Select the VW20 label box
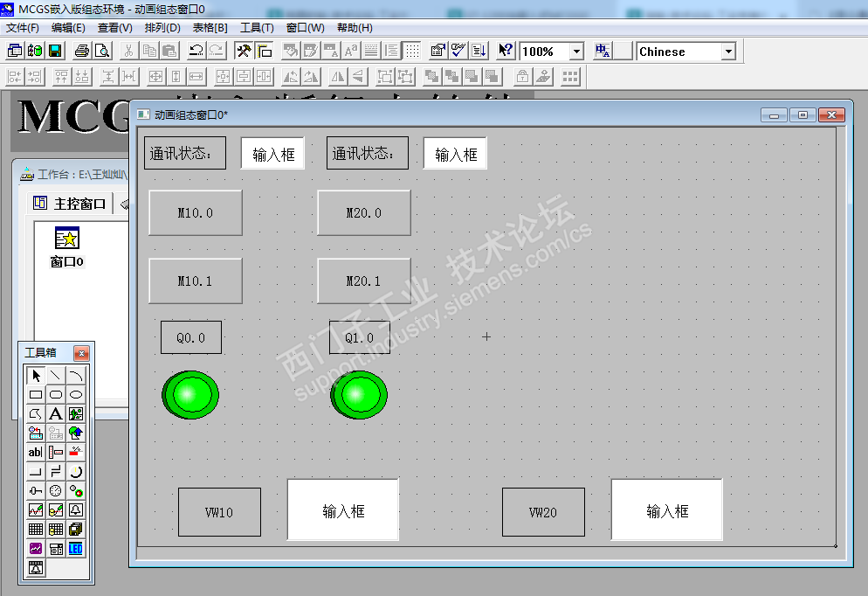Image resolution: width=868 pixels, height=596 pixels. tap(543, 512)
